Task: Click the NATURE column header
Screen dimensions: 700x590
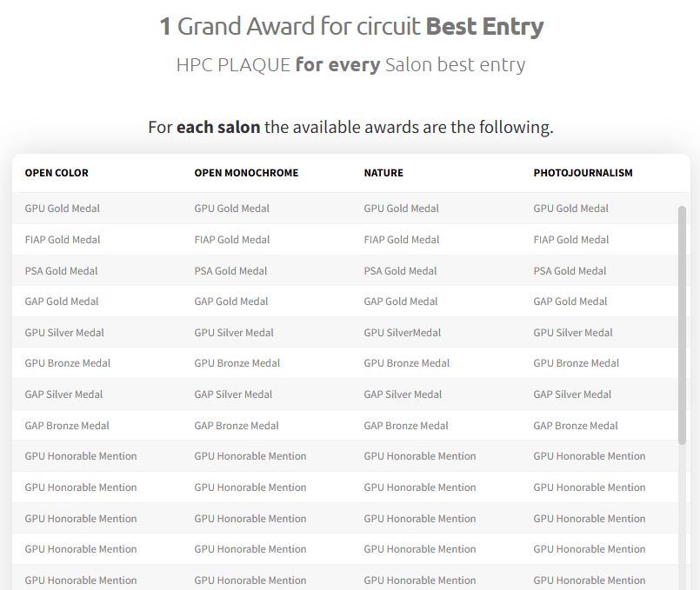Action: [383, 173]
